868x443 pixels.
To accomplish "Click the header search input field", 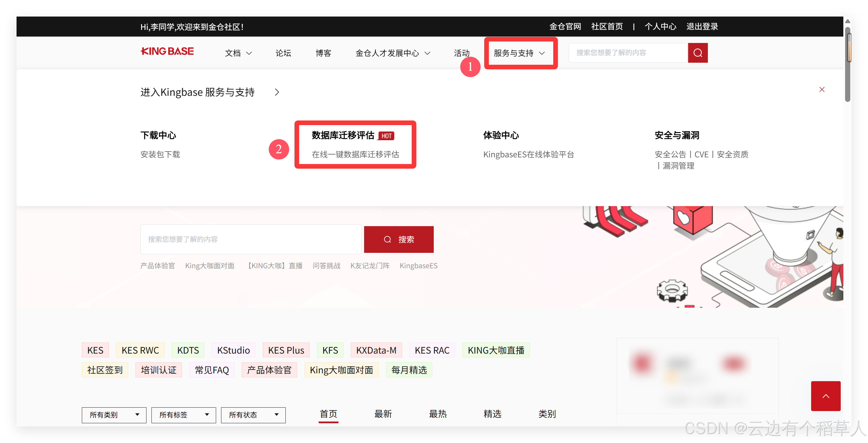I will [628, 53].
